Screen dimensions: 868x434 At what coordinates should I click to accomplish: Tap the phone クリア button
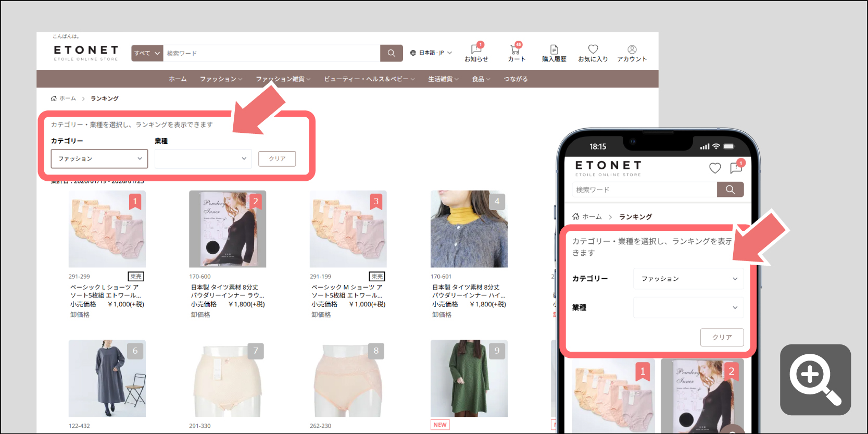click(722, 337)
